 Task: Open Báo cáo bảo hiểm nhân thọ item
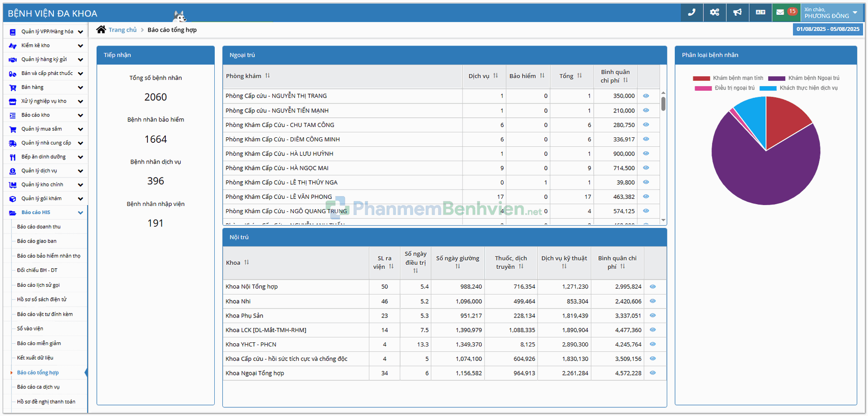[x=49, y=256]
